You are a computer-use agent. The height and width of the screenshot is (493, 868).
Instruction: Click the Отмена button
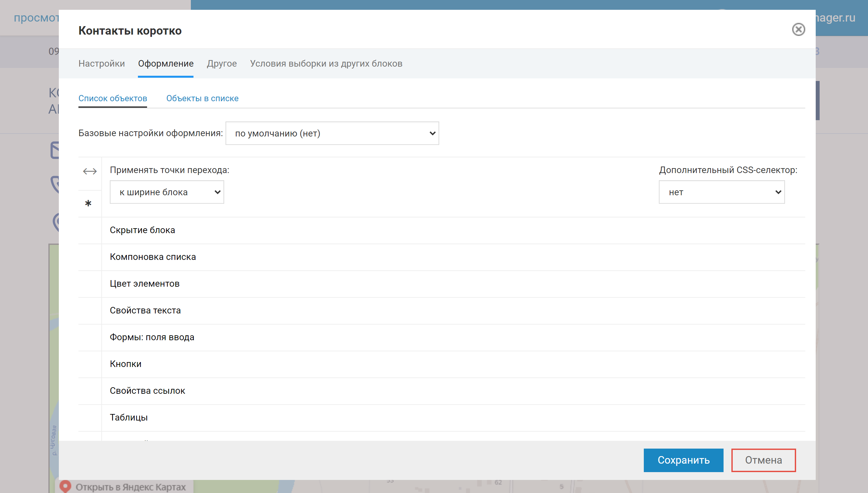point(763,460)
